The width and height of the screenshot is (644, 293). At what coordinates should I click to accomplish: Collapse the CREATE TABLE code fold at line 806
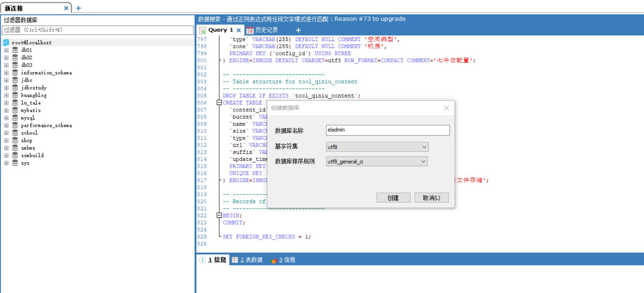pyautogui.click(x=219, y=103)
